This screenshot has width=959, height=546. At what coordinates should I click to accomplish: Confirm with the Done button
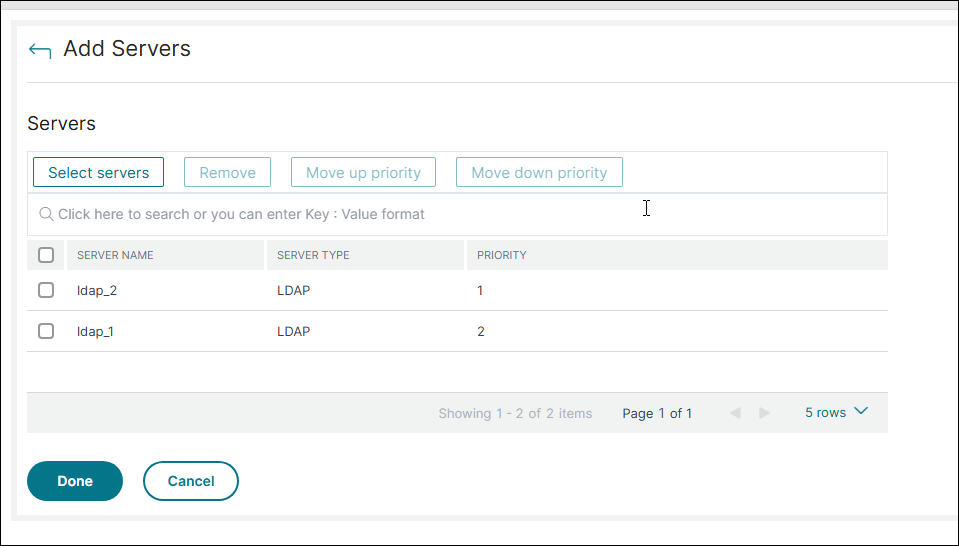tap(75, 481)
